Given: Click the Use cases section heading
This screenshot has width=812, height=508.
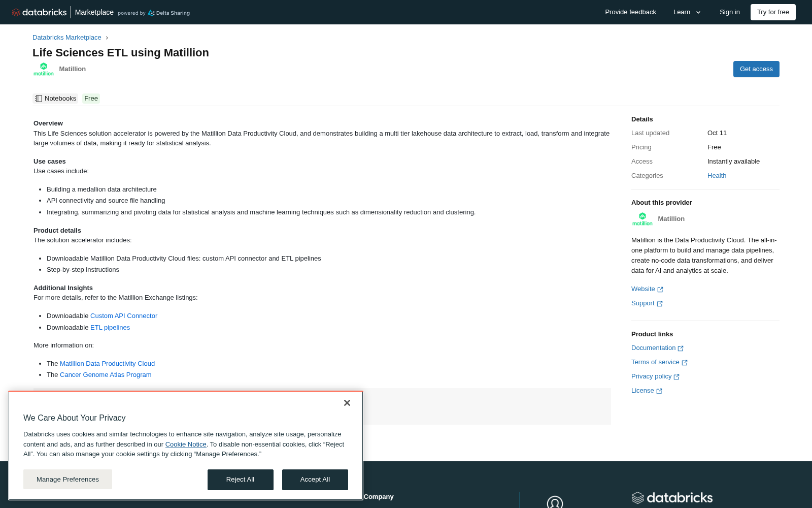Looking at the screenshot, I should pos(50,162).
